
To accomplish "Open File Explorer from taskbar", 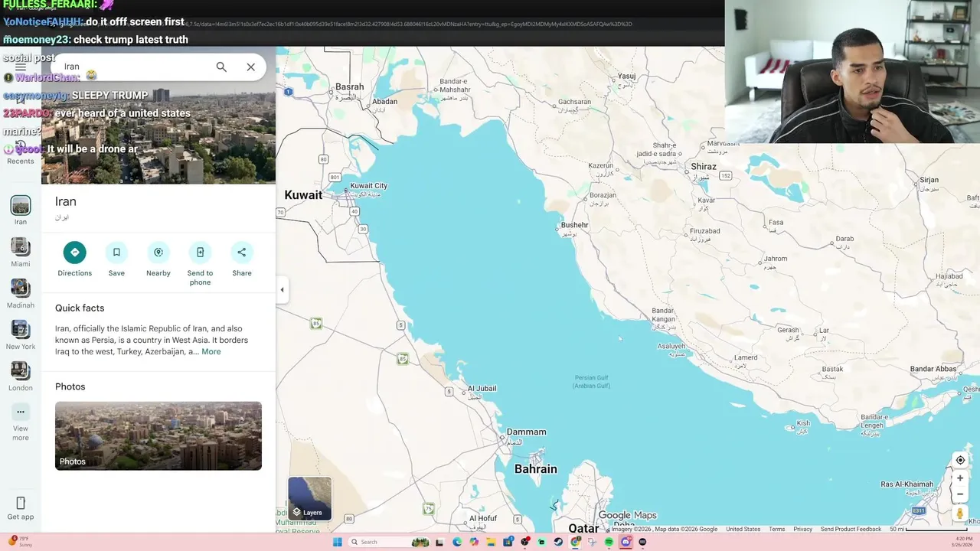I will (x=491, y=542).
